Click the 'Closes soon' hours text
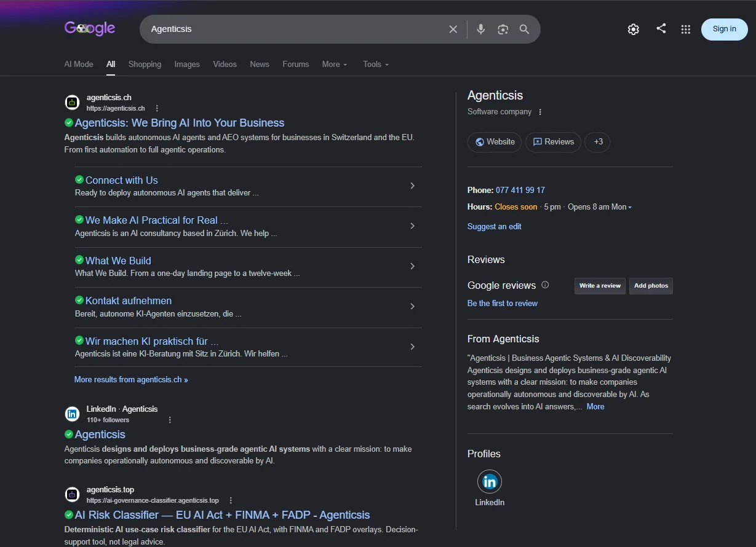Image resolution: width=756 pixels, height=547 pixels. [516, 207]
